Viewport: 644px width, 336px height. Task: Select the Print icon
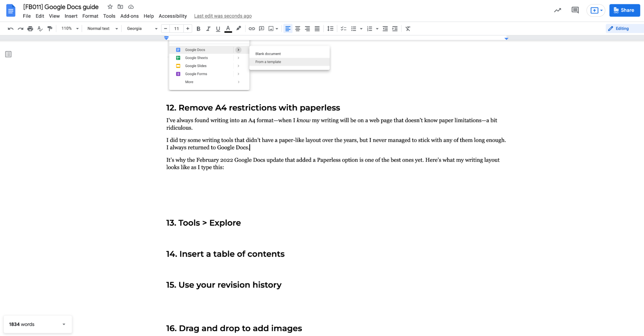pos(30,28)
